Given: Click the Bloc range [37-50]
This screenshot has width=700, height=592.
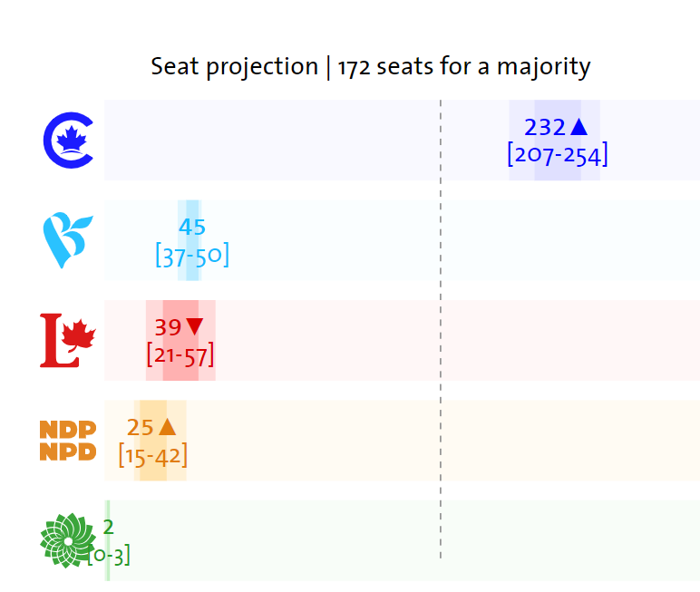Looking at the screenshot, I should point(192,255).
